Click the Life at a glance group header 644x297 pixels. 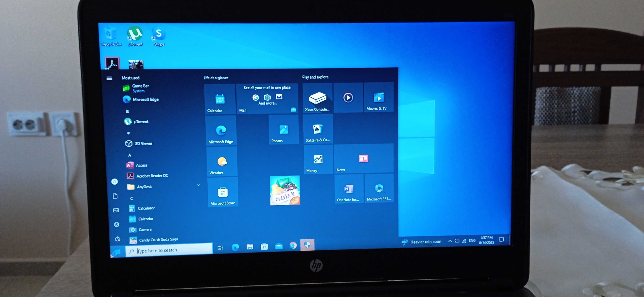tap(216, 78)
